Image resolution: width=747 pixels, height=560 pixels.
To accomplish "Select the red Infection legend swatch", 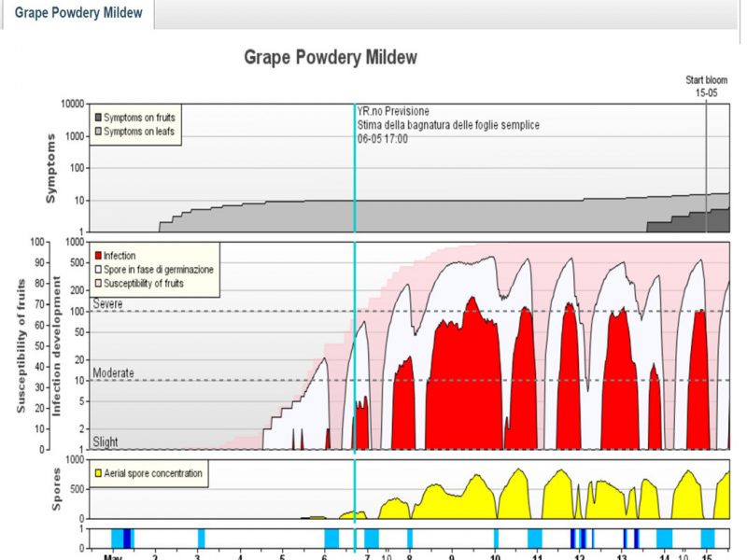I will click(x=96, y=255).
